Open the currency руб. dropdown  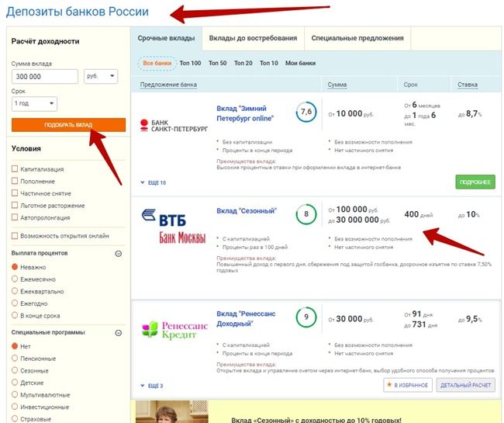coord(101,77)
